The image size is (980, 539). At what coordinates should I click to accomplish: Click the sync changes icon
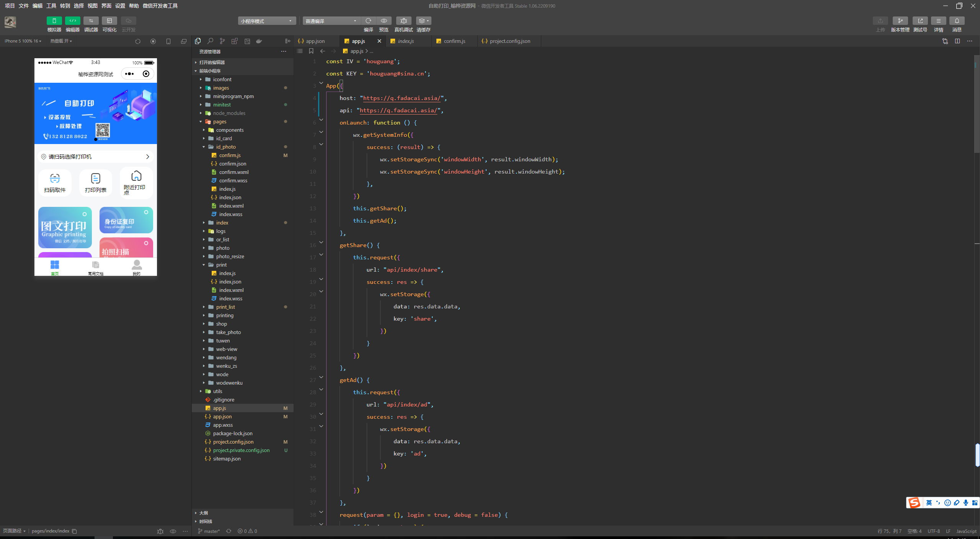click(x=229, y=531)
